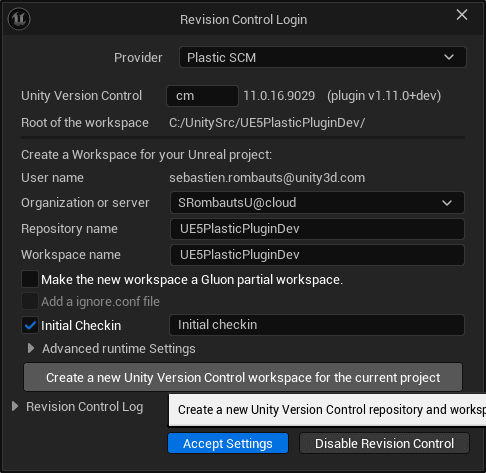Expand Advanced runtime Settings
486x473 pixels.
(31, 349)
